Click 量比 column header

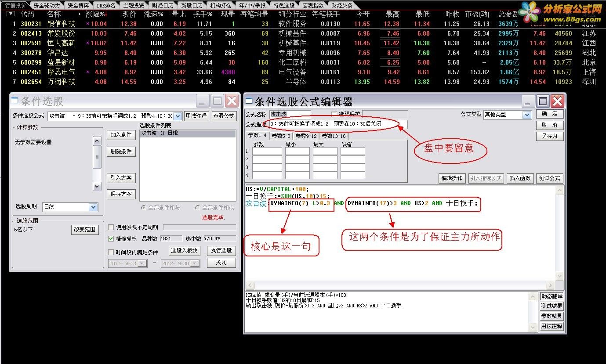pos(179,14)
